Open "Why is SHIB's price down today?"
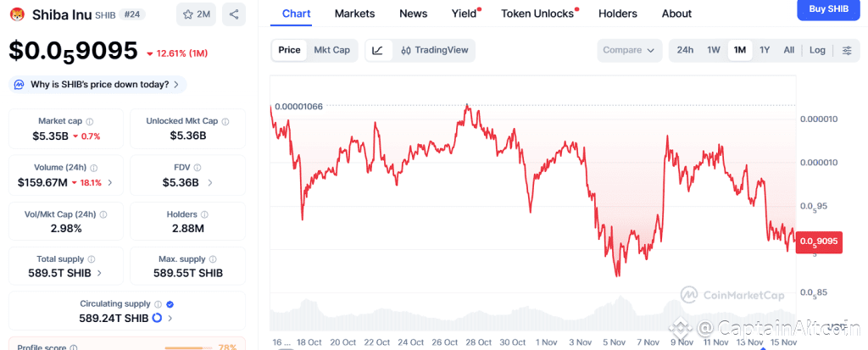The width and height of the screenshot is (868, 350). [98, 85]
